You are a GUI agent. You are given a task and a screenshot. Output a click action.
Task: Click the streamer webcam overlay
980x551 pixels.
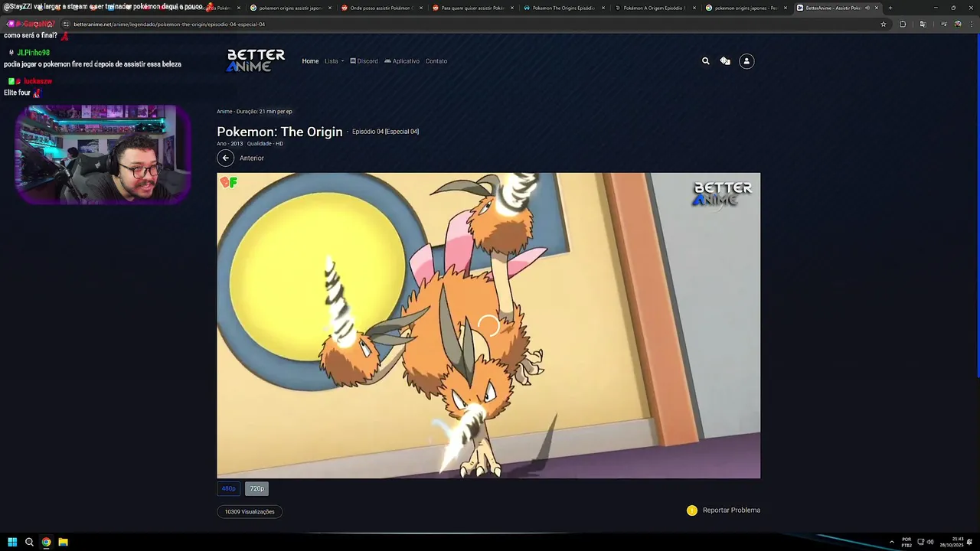[x=103, y=155]
